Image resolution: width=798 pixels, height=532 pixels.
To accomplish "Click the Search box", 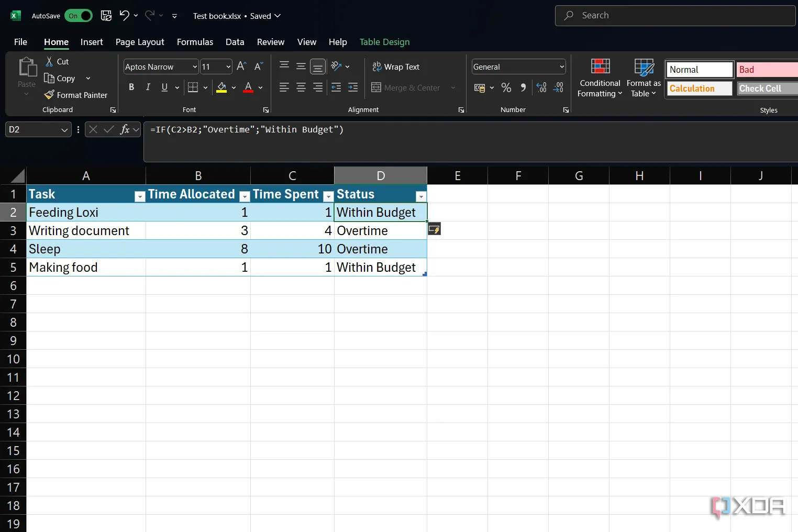I will point(675,16).
